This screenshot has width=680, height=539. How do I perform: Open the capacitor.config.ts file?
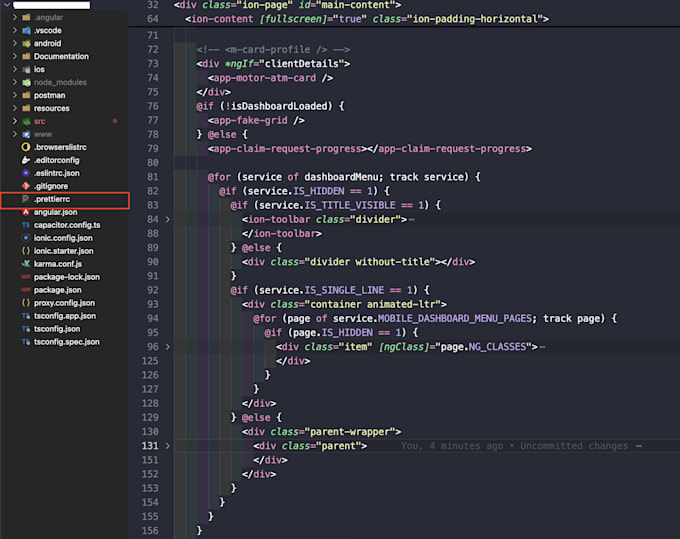(65, 225)
